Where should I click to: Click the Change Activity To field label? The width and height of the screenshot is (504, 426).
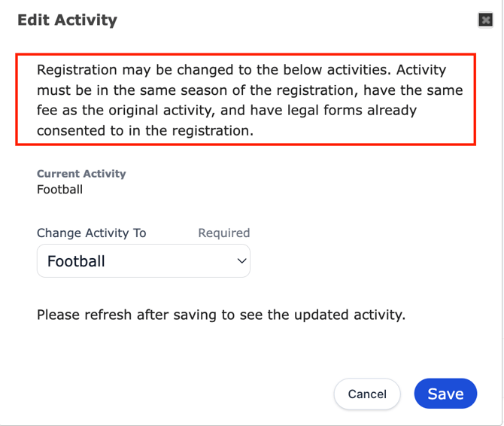(92, 233)
